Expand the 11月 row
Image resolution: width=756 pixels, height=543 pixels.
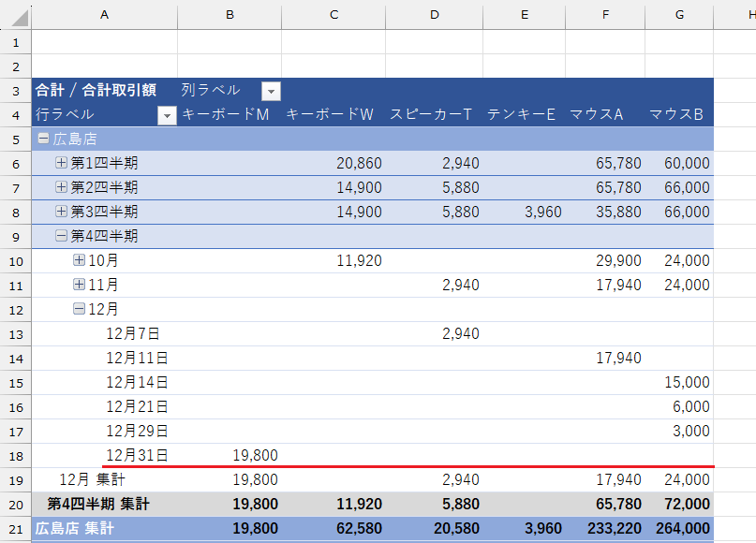coord(79,285)
